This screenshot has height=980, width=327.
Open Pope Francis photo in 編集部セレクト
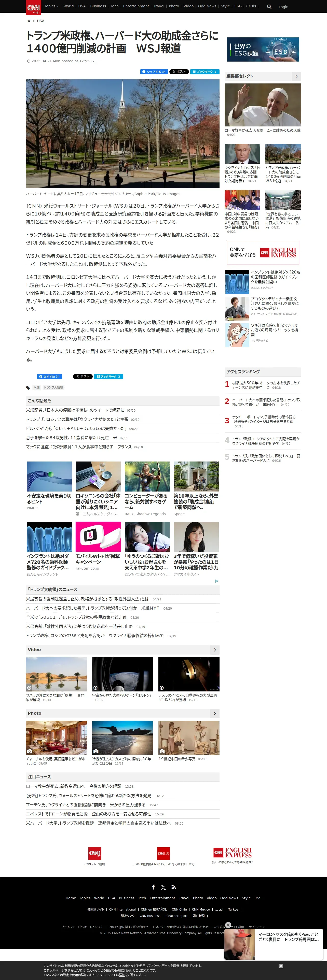pos(263,105)
